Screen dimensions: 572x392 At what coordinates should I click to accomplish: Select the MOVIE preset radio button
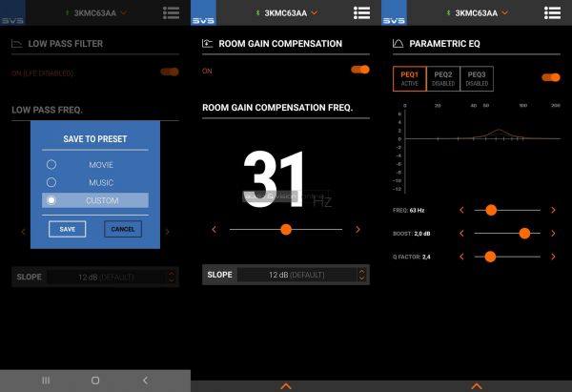pos(51,164)
